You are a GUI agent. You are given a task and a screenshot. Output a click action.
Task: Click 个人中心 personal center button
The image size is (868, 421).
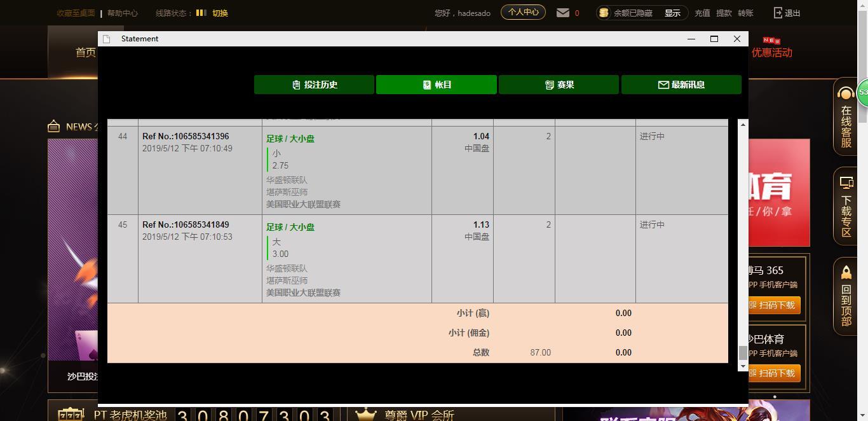523,12
